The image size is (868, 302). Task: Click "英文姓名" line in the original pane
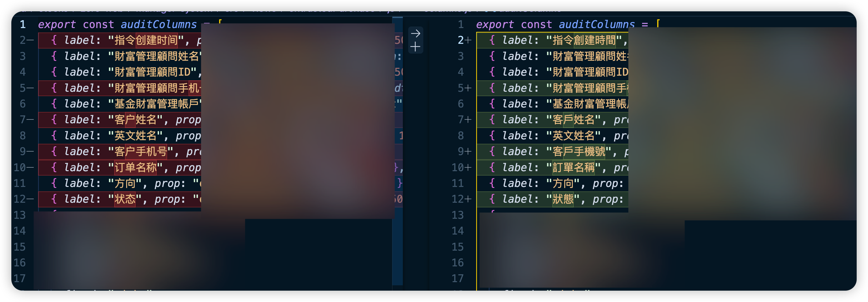click(x=120, y=136)
